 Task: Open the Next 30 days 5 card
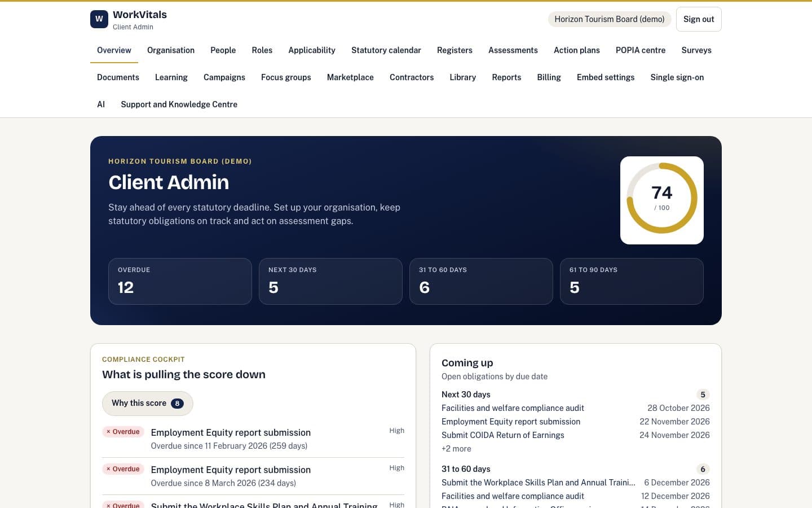coord(330,281)
